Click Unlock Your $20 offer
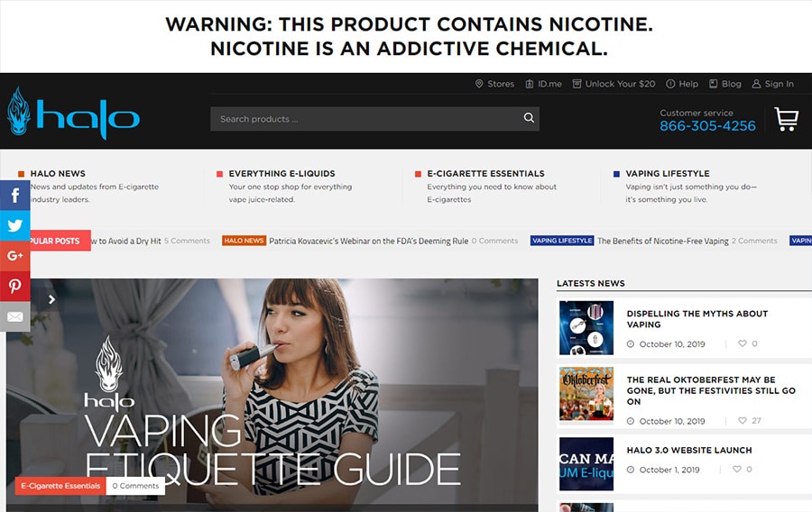Image resolution: width=812 pixels, height=512 pixels. point(614,84)
